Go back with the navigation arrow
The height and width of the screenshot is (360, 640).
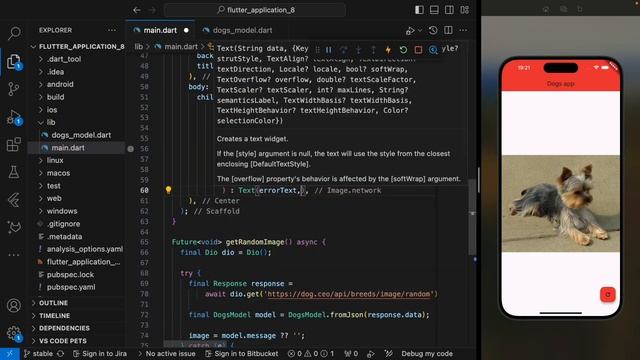pyautogui.click(x=137, y=10)
